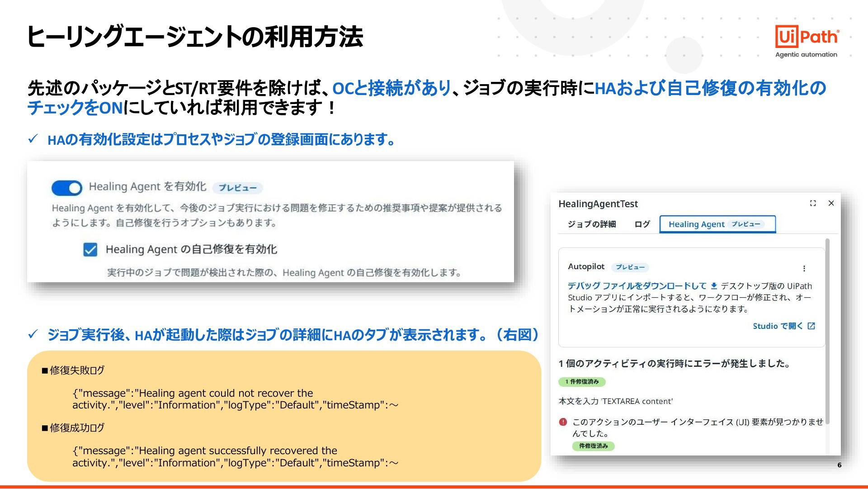868x489 pixels.
Task: Click the lower 件修復済み badge under error message
Action: 593,446
